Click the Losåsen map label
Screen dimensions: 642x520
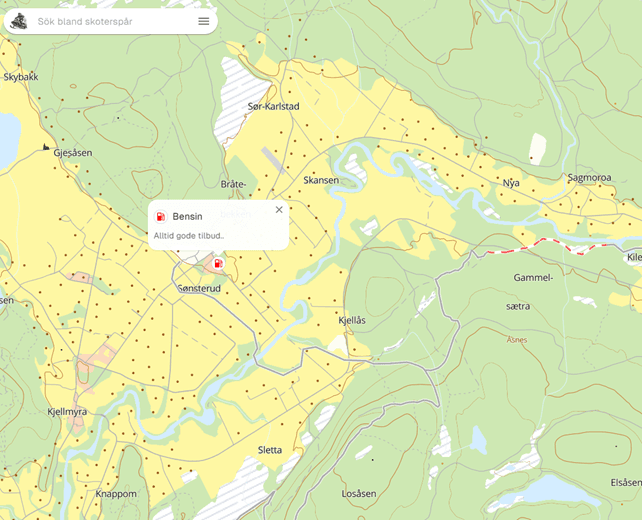tap(358, 493)
